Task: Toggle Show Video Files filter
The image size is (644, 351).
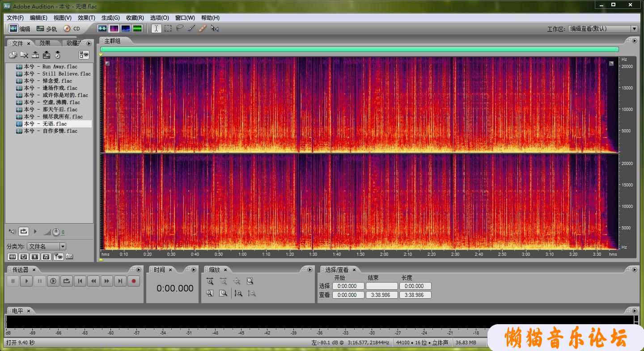Action: click(x=35, y=257)
